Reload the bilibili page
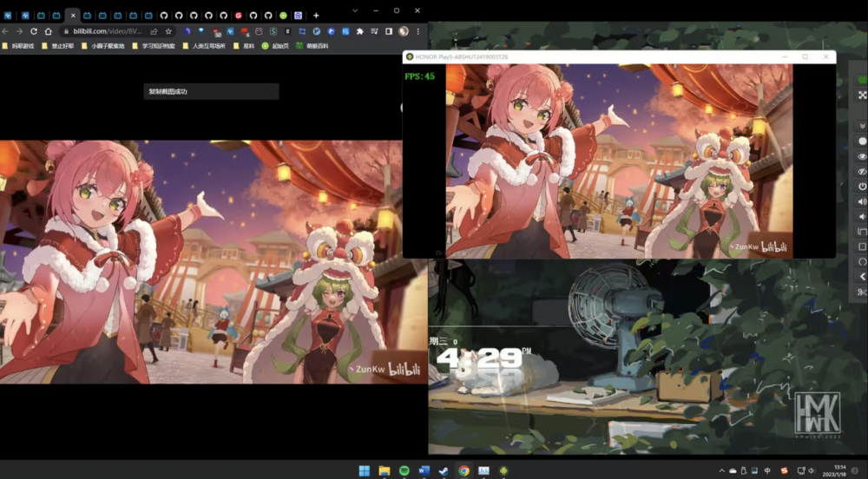Image resolution: width=868 pixels, height=479 pixels. pyautogui.click(x=34, y=31)
